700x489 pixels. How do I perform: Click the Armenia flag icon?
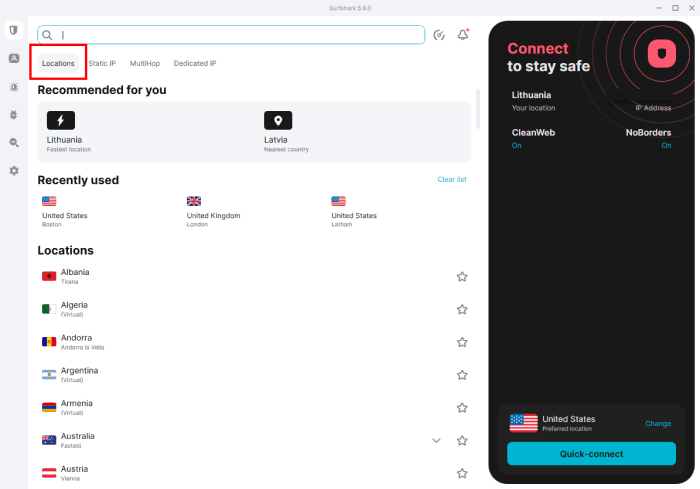[49, 407]
